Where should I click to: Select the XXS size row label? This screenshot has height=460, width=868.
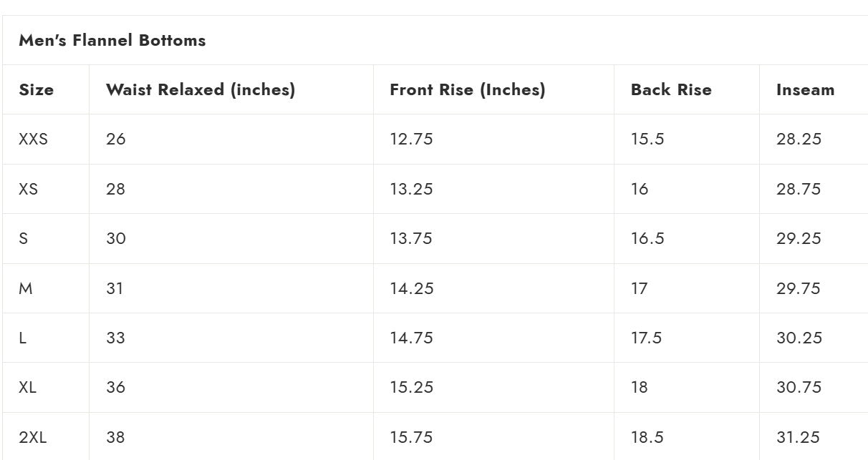(34, 140)
